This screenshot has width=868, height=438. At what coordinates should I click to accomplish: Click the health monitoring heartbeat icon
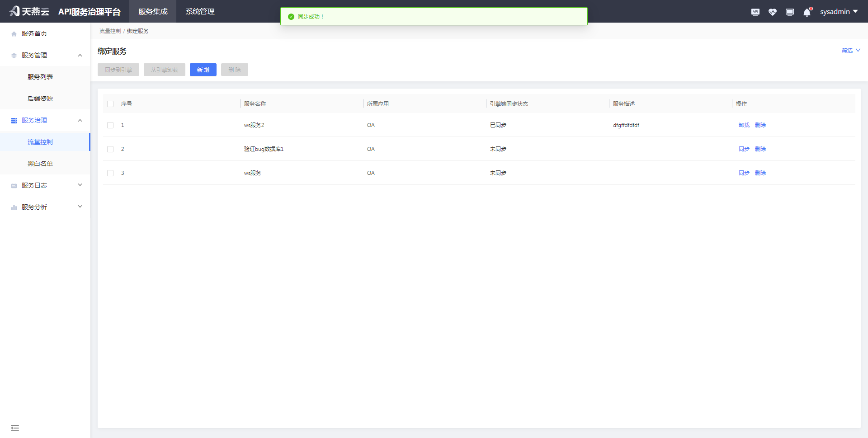[x=772, y=12]
